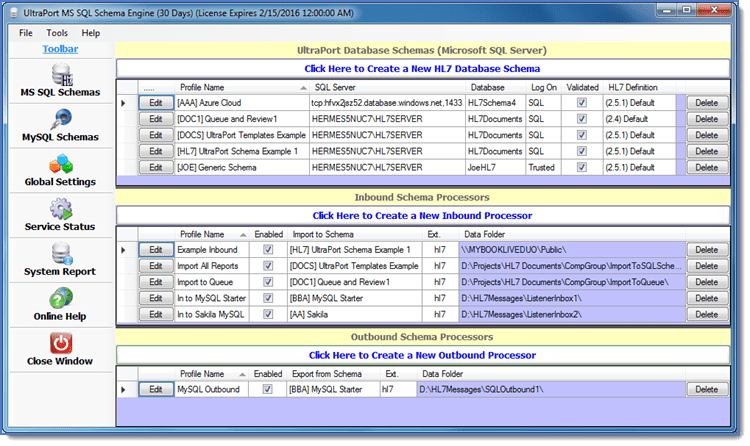The height and width of the screenshot is (446, 750).
Task: Open the MS SQL Schemas icon
Action: tap(62, 74)
